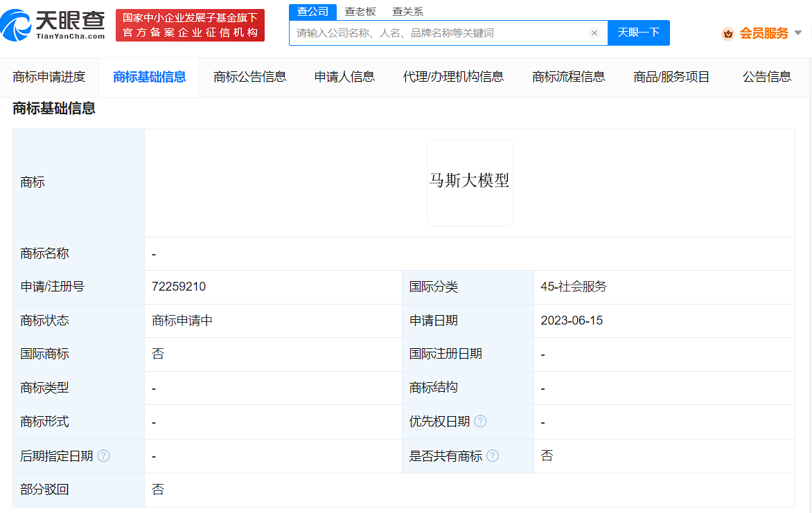Open the 马斯大模型 trademark image thumbnail
This screenshot has height=513, width=812.
470,183
